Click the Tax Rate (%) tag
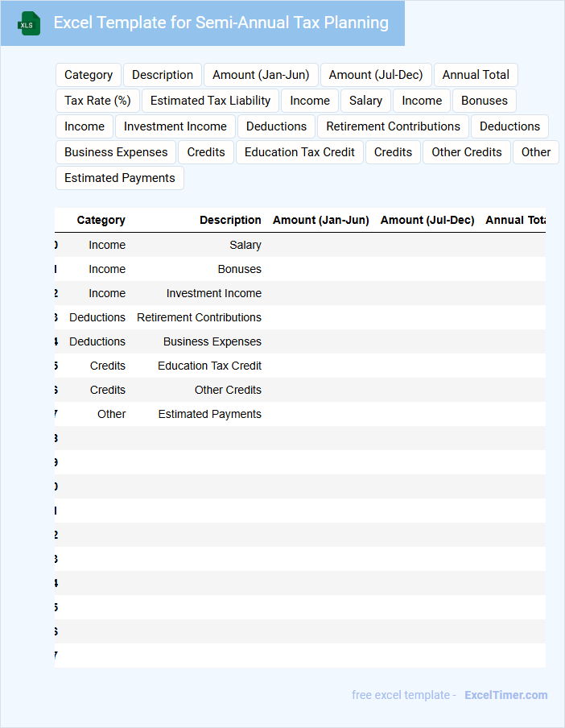The height and width of the screenshot is (728, 565). click(x=97, y=101)
